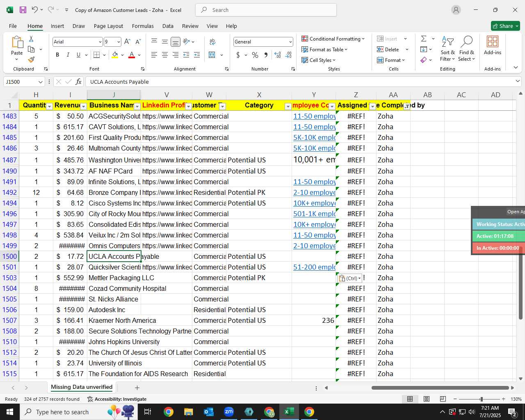This screenshot has width=525, height=420.
Task: Open Conditional Formatting dropdown
Action: [333, 39]
